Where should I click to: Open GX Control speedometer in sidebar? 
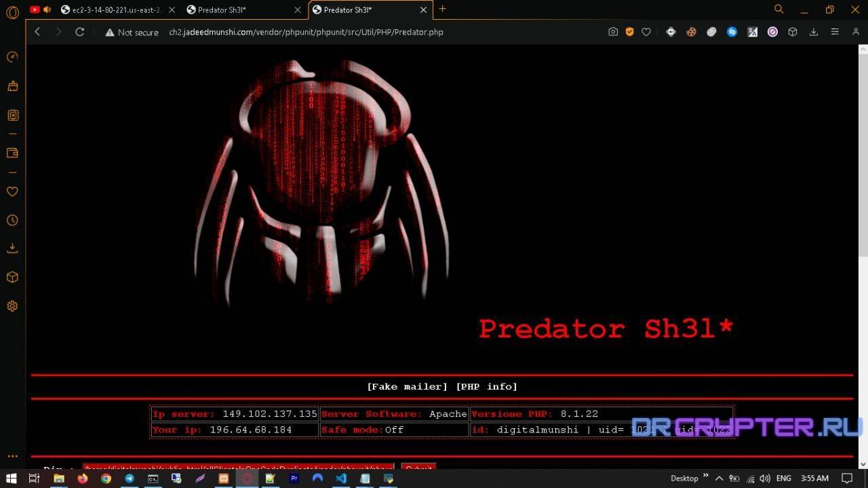(x=12, y=57)
